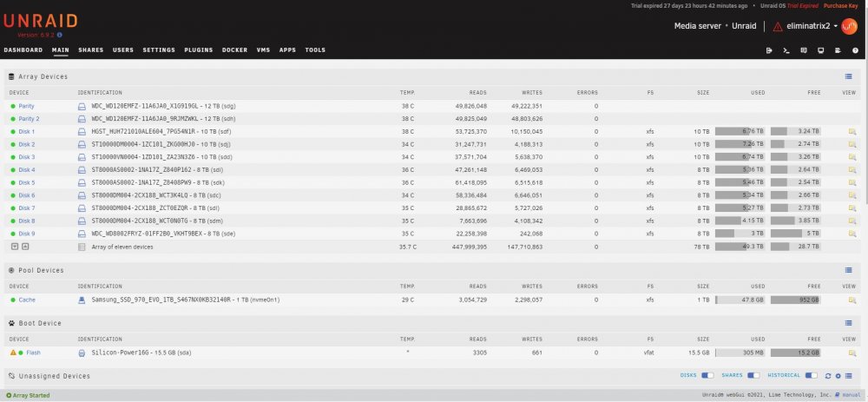The height and width of the screenshot is (402, 868).
Task: Browse Disk 5 via its folder view icon
Action: point(852,182)
